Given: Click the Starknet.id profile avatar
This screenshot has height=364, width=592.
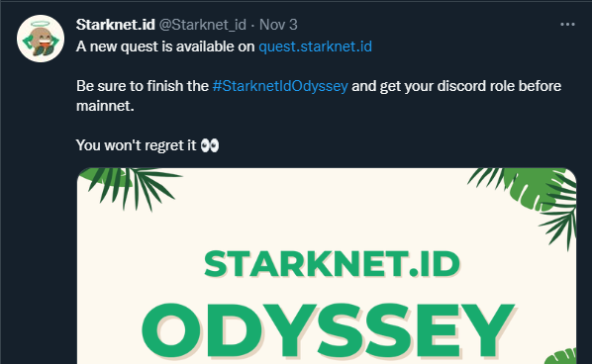Looking at the screenshot, I should click(x=41, y=39).
